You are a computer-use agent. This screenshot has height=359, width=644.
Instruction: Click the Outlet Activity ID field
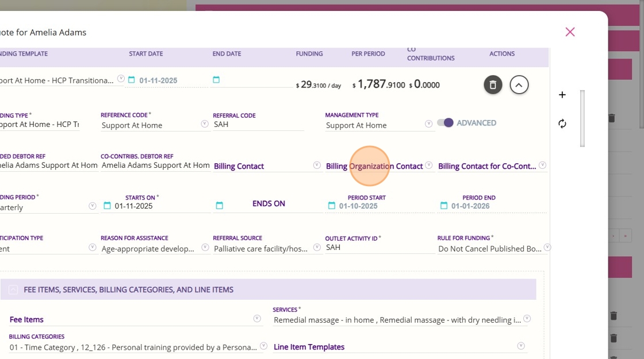pos(380,248)
